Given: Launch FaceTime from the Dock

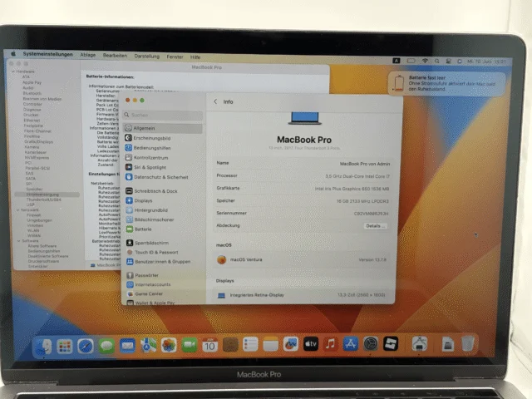Looking at the screenshot, I should (x=189, y=346).
